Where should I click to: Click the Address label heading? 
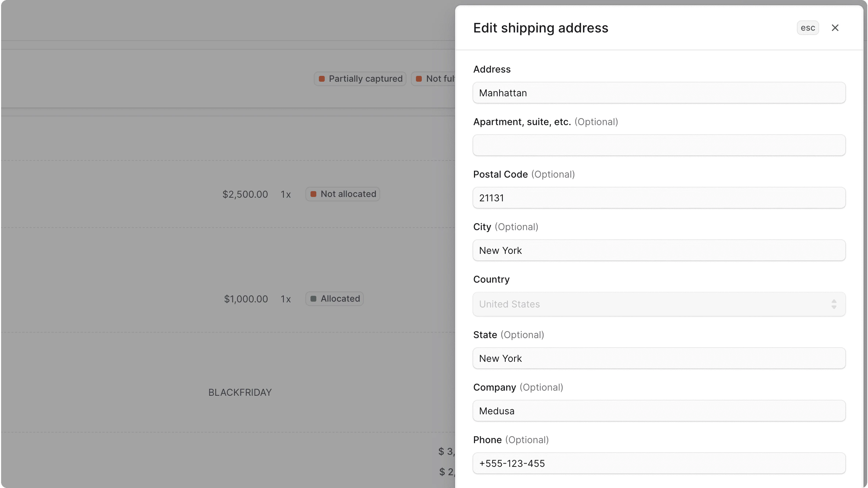tap(492, 69)
